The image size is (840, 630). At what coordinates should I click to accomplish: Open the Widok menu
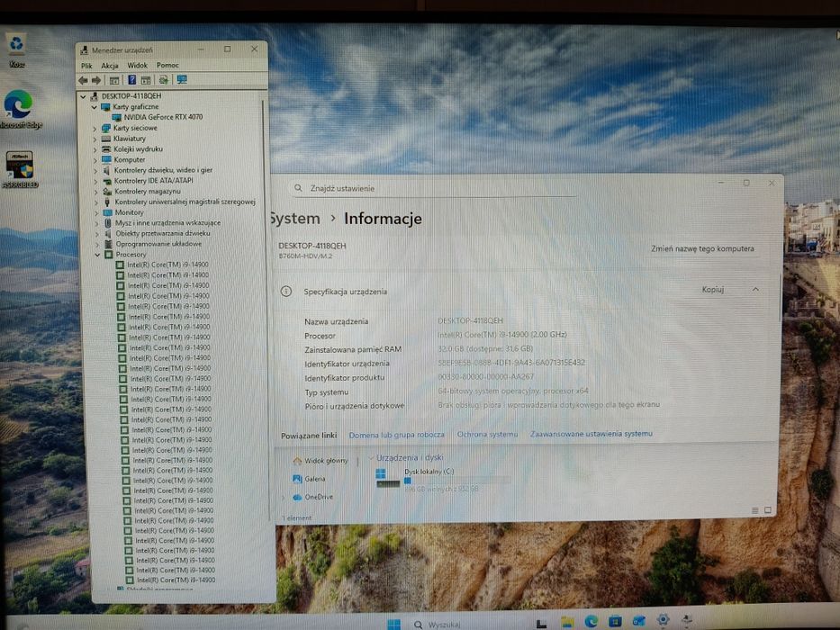pos(137,66)
